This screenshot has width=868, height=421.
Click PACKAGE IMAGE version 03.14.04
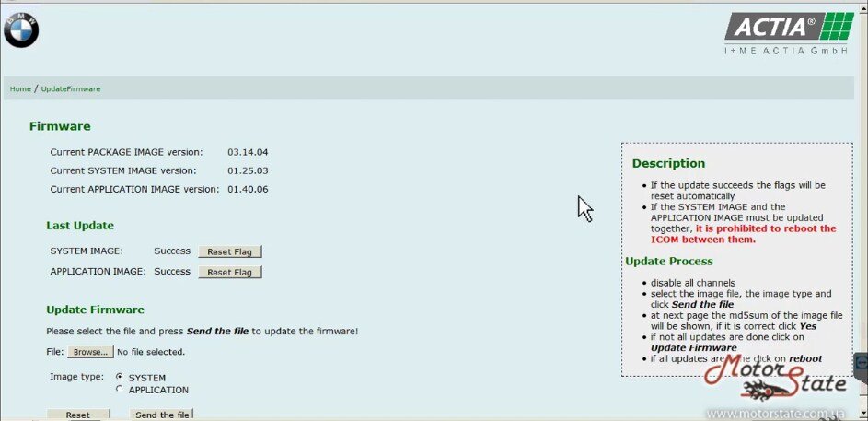pos(248,152)
